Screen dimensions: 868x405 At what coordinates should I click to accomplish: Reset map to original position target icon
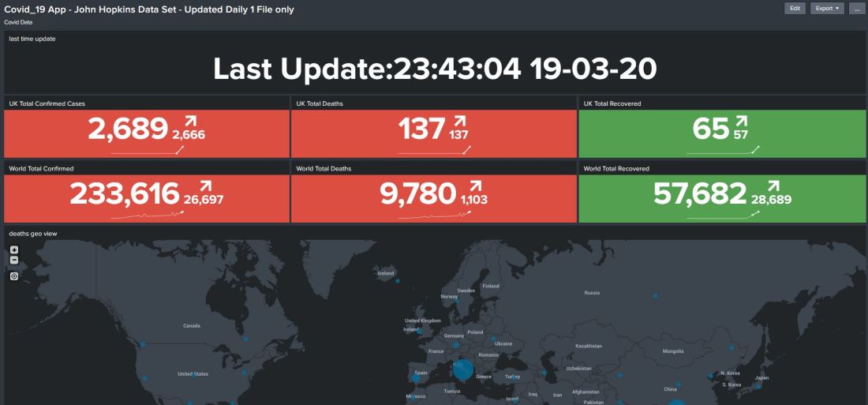[14, 276]
